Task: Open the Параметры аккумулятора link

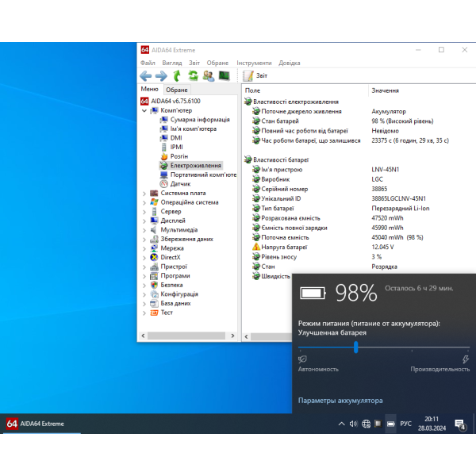Action: tap(340, 401)
